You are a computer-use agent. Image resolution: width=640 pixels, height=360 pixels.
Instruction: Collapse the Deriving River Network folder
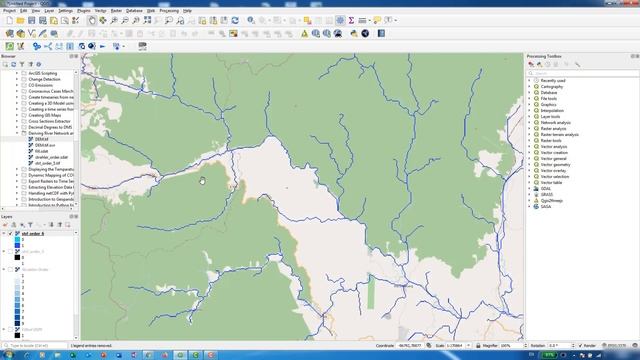coord(17,133)
